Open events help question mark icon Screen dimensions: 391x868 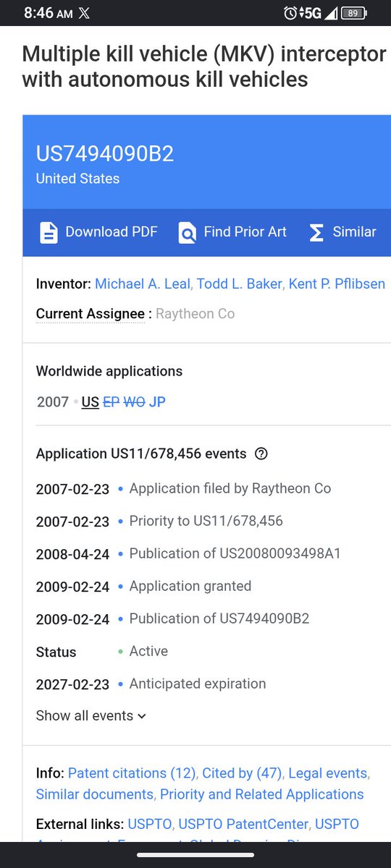point(261,454)
